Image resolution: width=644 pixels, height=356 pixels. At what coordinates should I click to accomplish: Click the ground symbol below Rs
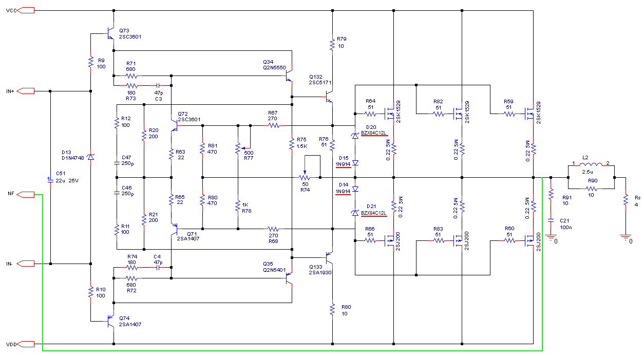point(627,238)
